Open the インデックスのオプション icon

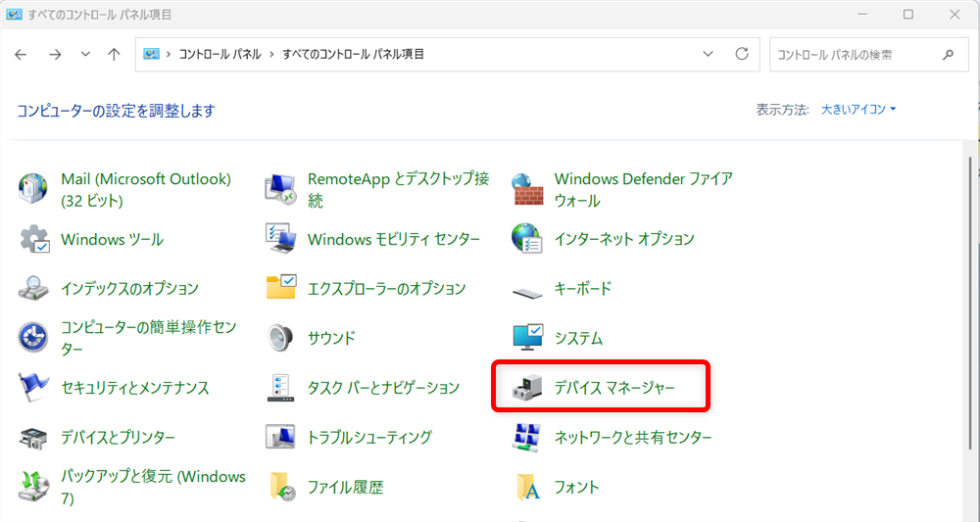[x=33, y=289]
